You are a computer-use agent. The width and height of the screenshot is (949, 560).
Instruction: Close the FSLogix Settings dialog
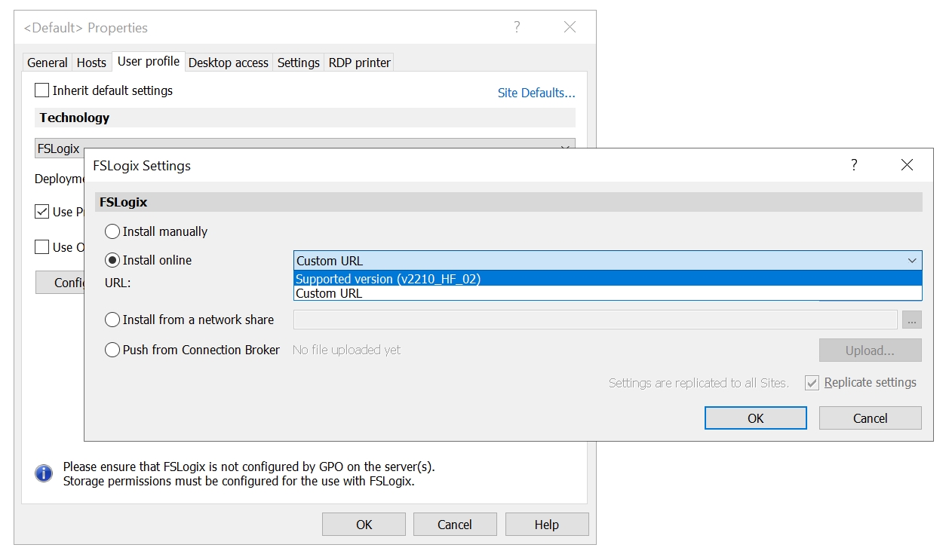point(907,165)
